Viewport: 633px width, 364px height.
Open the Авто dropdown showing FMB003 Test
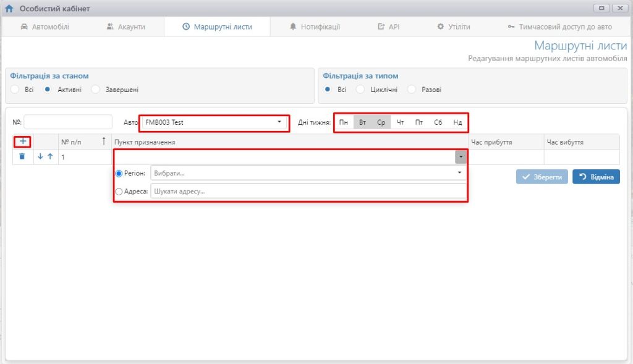click(x=215, y=122)
